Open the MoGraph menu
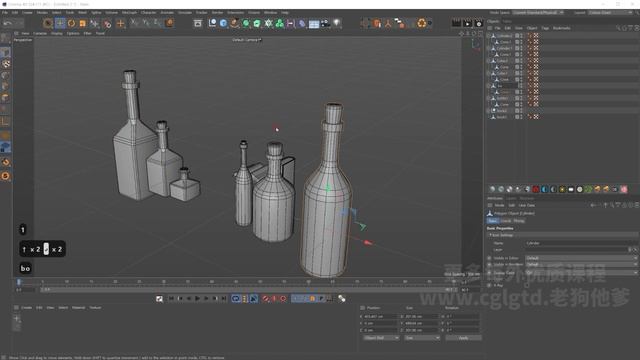Screen dimensions: 640x360 click(x=129, y=13)
